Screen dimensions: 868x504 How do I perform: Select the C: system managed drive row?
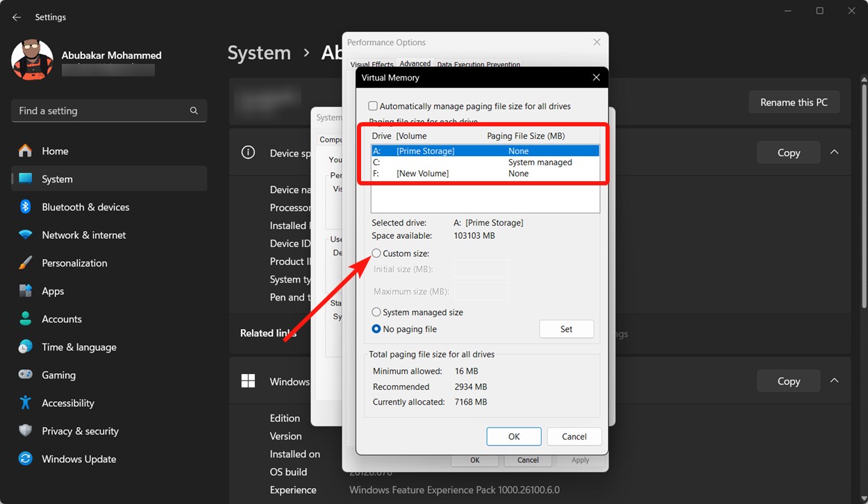tap(458, 162)
